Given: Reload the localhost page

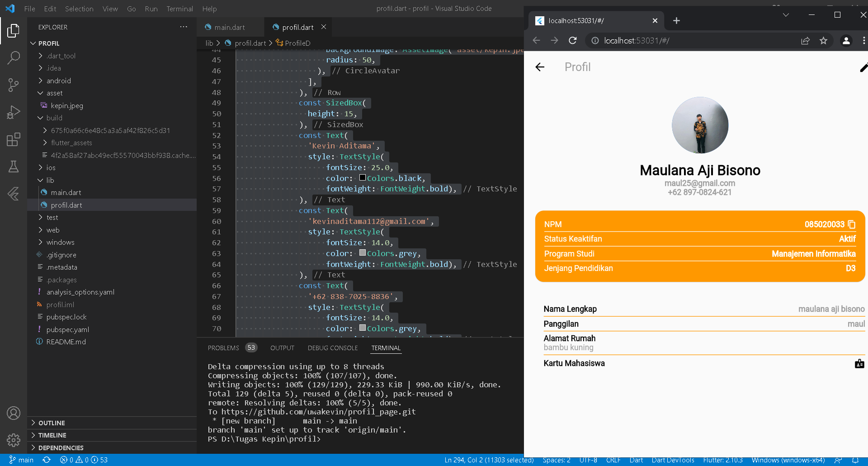Looking at the screenshot, I should click(573, 40).
